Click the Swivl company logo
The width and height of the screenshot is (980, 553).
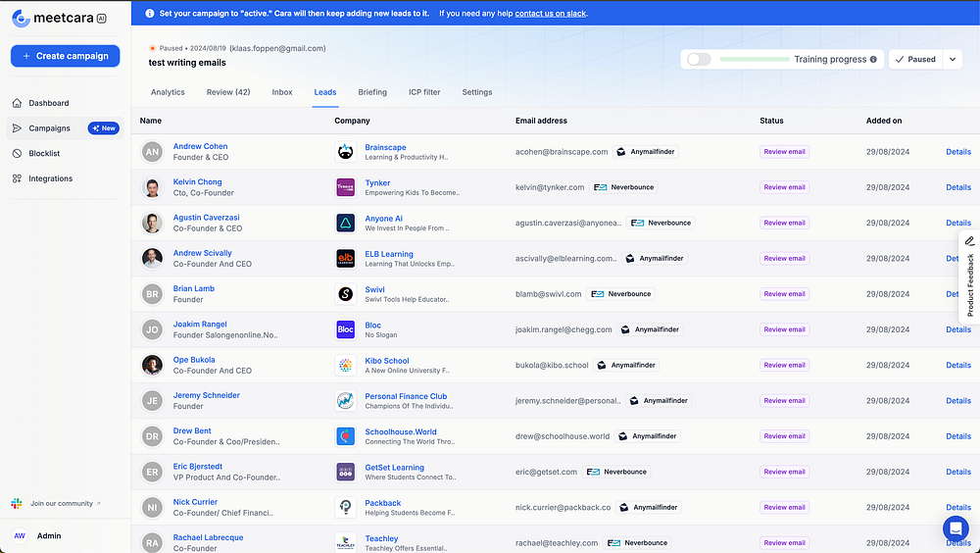[x=346, y=294]
